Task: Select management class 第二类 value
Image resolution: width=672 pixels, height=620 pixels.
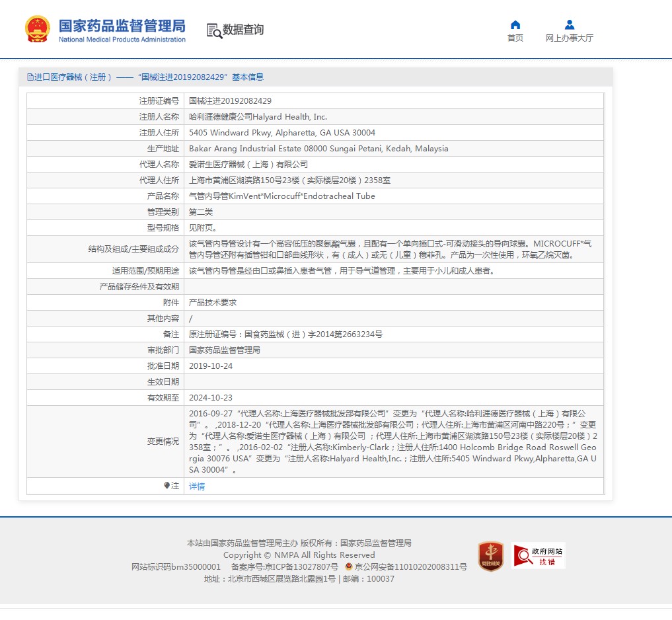Action: pyautogui.click(x=201, y=212)
